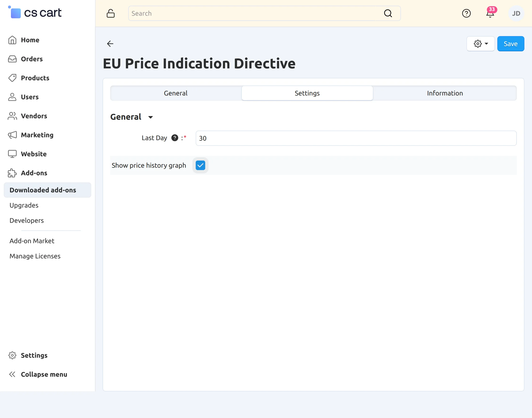This screenshot has width=532, height=418.
Task: Open Manage Licenses in sidebar
Action: tap(35, 256)
